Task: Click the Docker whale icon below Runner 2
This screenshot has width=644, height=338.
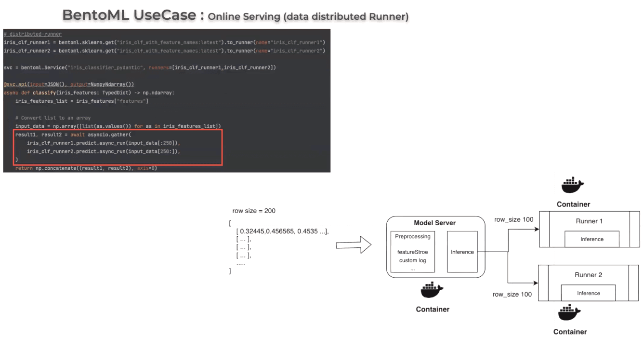Action: [x=570, y=313]
